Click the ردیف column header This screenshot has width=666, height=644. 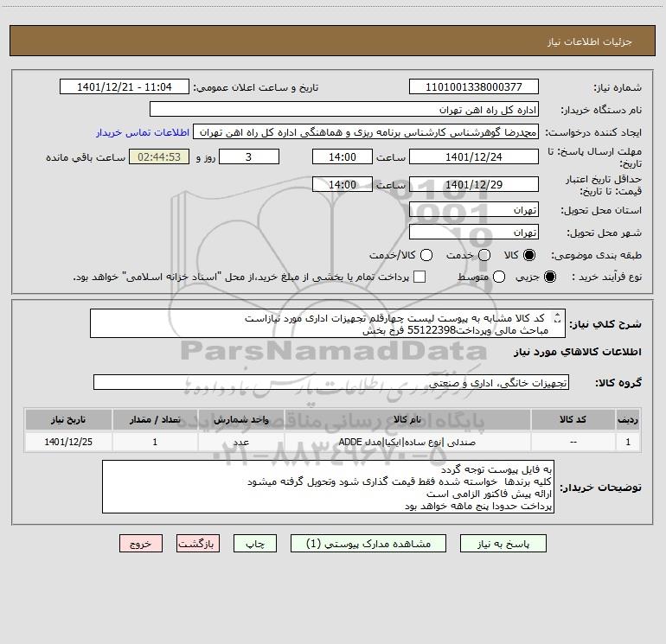[x=628, y=419]
